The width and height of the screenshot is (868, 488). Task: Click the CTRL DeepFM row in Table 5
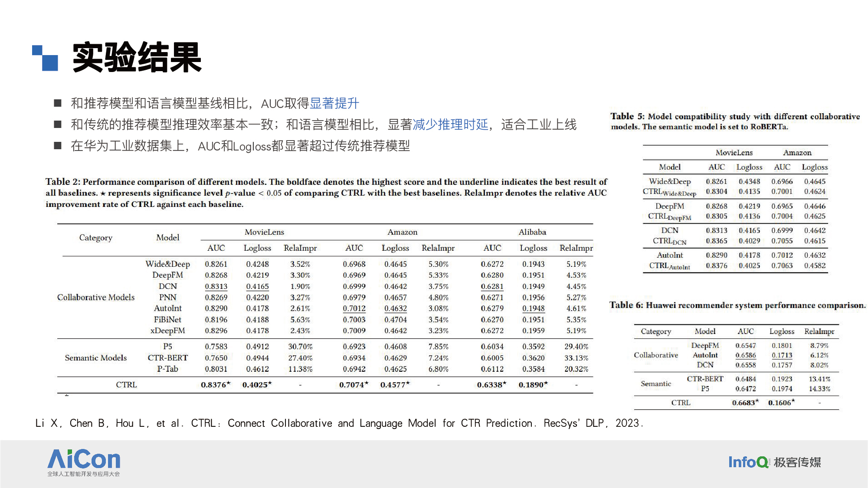(x=735, y=216)
